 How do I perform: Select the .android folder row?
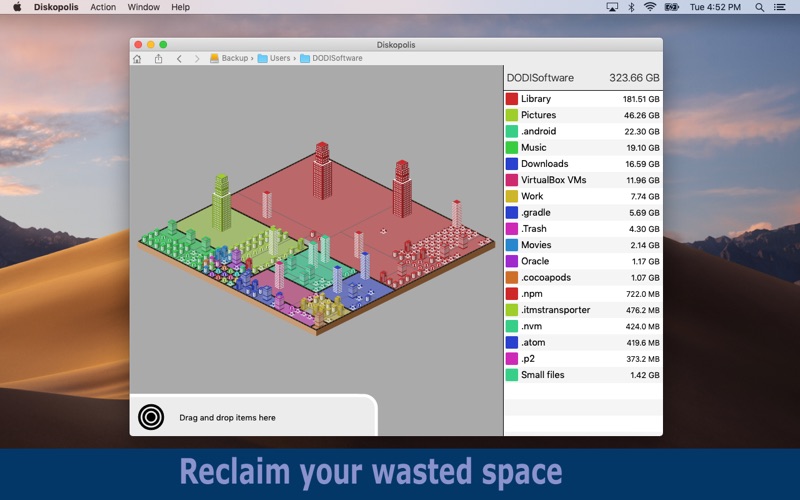[583, 132]
